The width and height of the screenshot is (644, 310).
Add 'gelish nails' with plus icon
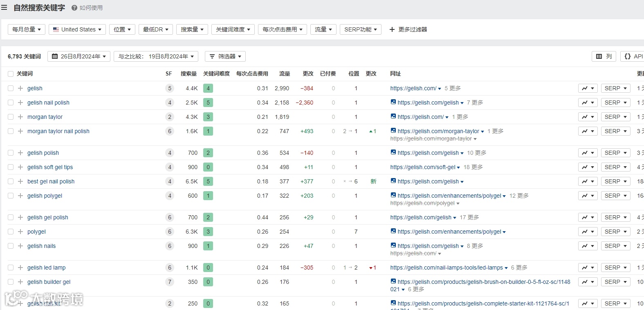point(20,246)
